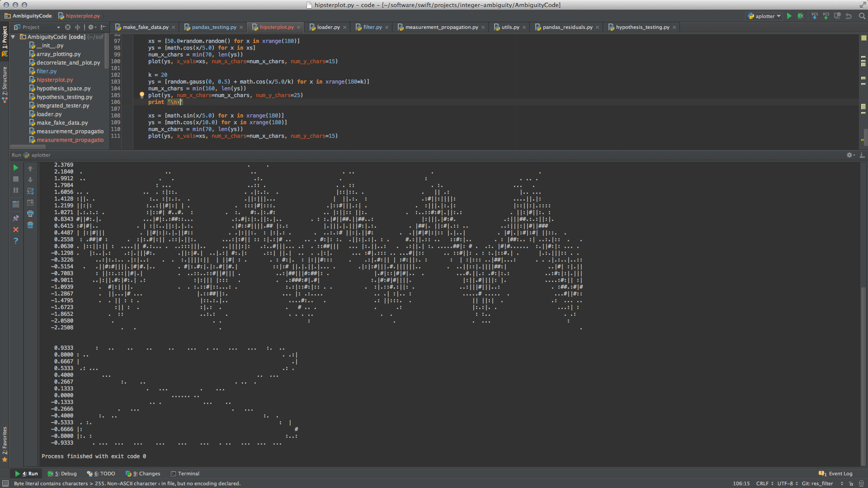Image resolution: width=868 pixels, height=488 pixels.
Task: Clear all console output with trash icon
Action: coord(30,225)
